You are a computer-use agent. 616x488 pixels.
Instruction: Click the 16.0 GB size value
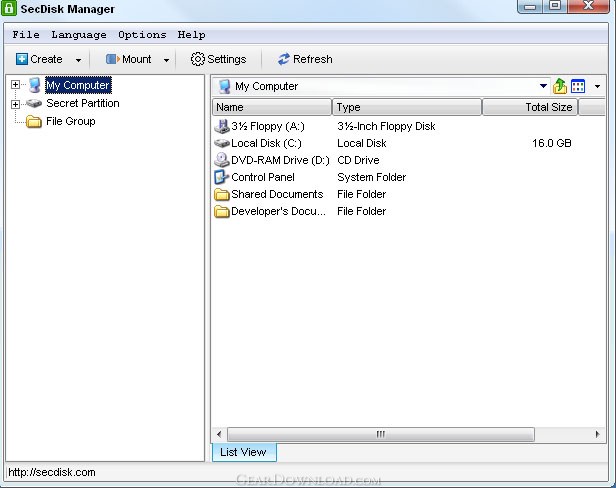pos(552,143)
